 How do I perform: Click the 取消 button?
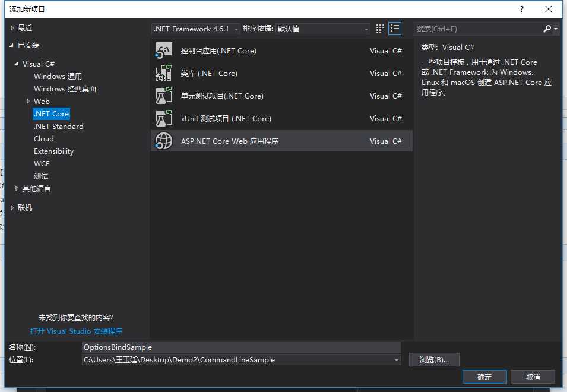point(533,377)
